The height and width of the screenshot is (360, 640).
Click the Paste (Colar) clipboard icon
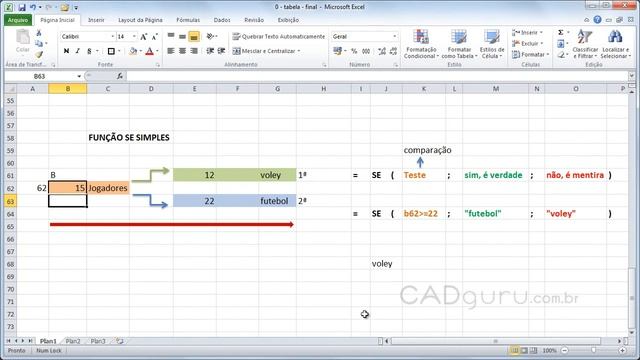[23, 38]
